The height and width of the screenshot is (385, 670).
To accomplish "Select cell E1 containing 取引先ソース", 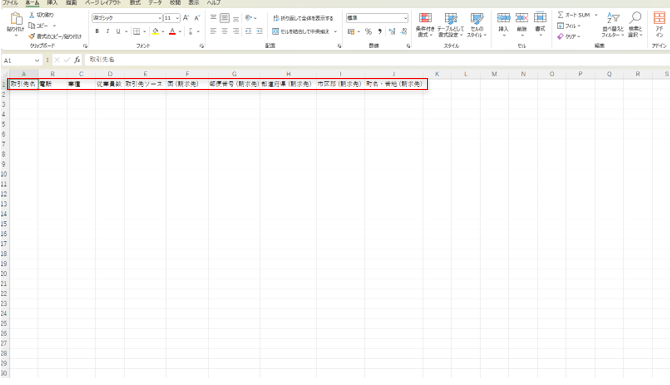I will [x=145, y=84].
